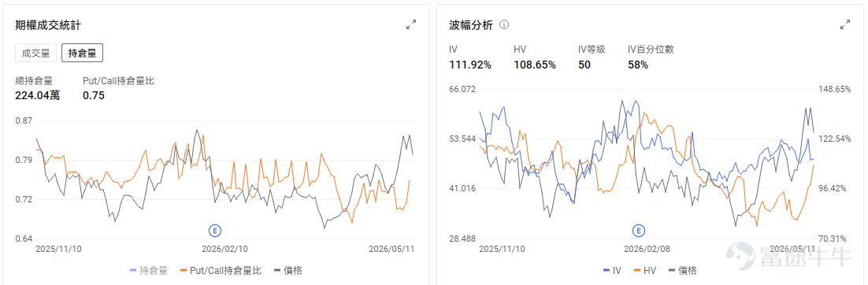
Task: Switch to the 成交量 tab
Action: (36, 53)
